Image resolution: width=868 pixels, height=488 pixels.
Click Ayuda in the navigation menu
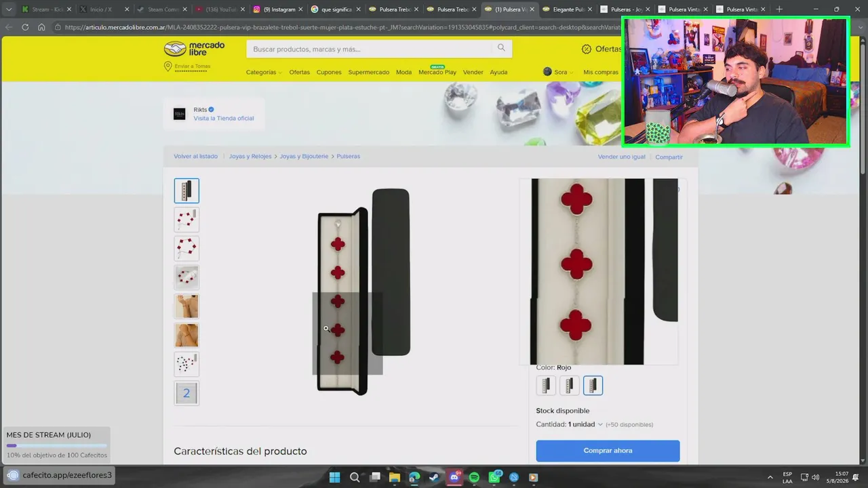[498, 72]
